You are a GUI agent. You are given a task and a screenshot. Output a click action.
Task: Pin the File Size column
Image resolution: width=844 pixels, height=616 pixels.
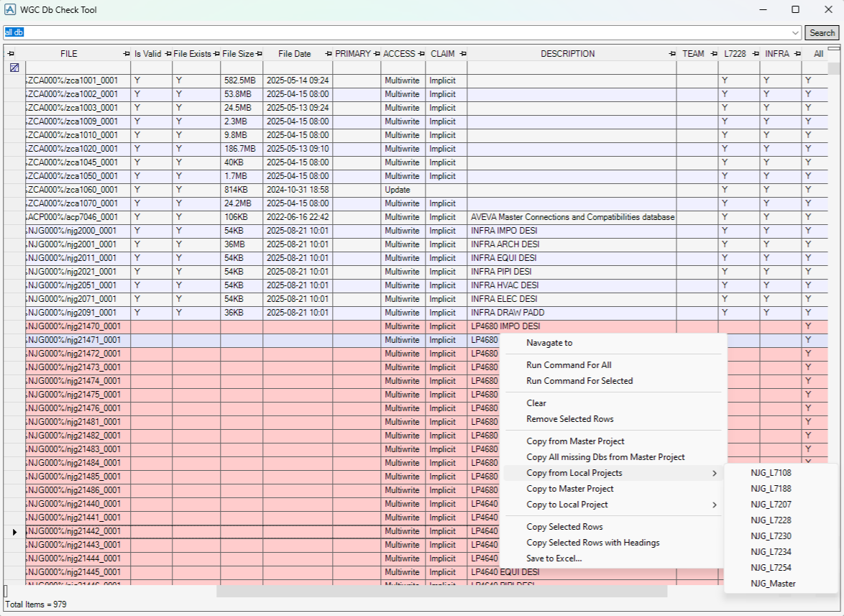tap(259, 54)
